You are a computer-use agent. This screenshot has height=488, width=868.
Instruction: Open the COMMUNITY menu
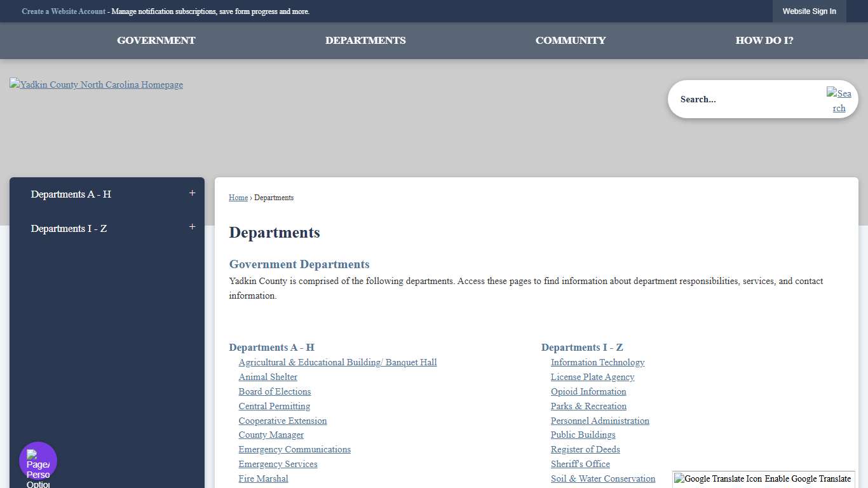pyautogui.click(x=570, y=40)
